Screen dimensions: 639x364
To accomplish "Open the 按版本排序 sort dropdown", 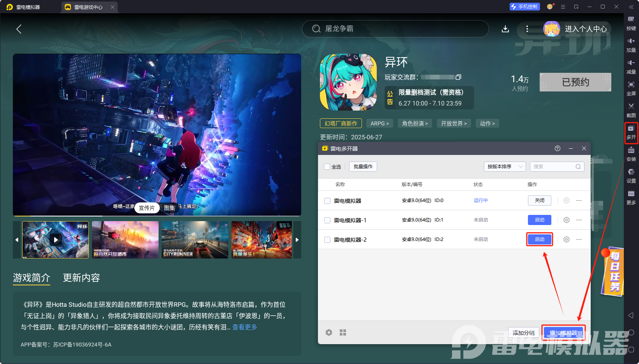I will [x=505, y=167].
